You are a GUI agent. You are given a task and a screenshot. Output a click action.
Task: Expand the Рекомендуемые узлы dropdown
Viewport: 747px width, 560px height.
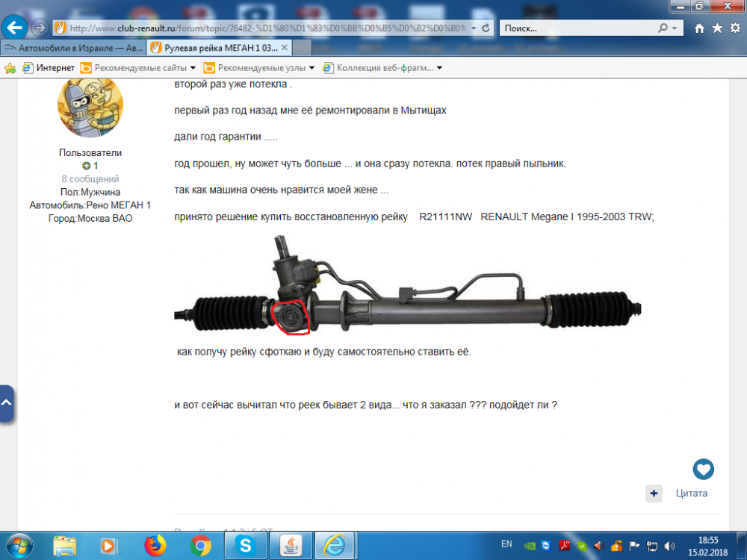coord(311,68)
